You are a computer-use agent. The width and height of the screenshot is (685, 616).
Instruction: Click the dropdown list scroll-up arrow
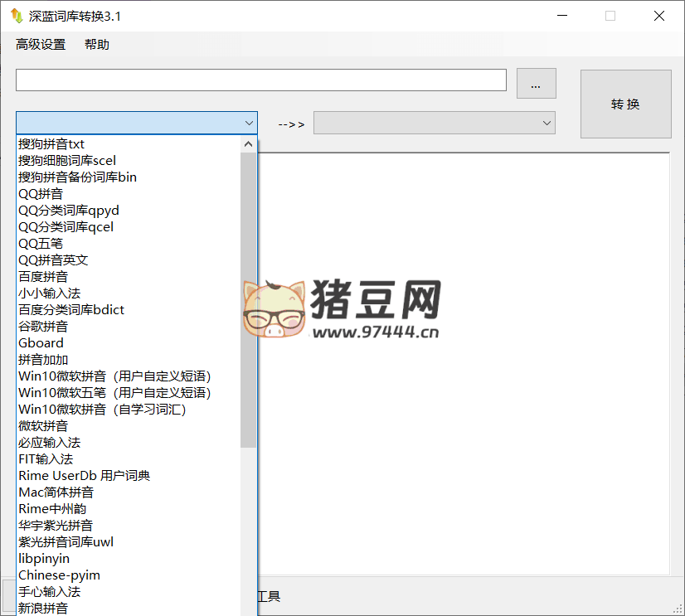[248, 144]
